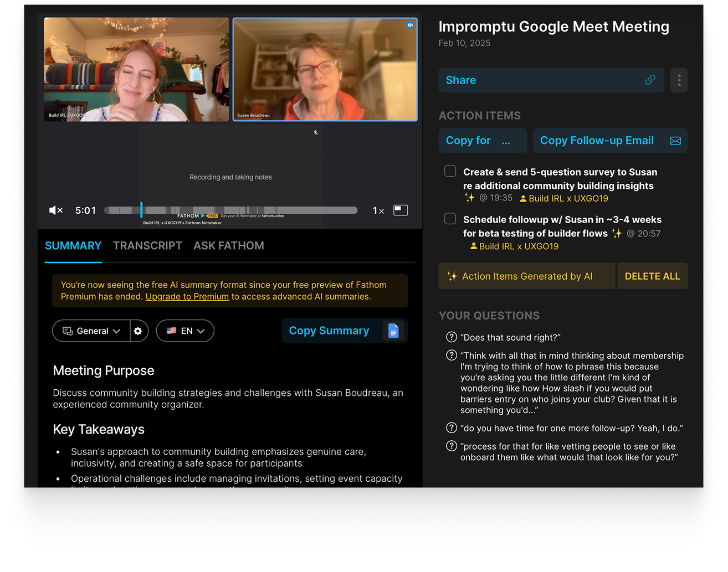Open the ASK FATHOM tab
The width and height of the screenshot is (728, 572).
229,246
